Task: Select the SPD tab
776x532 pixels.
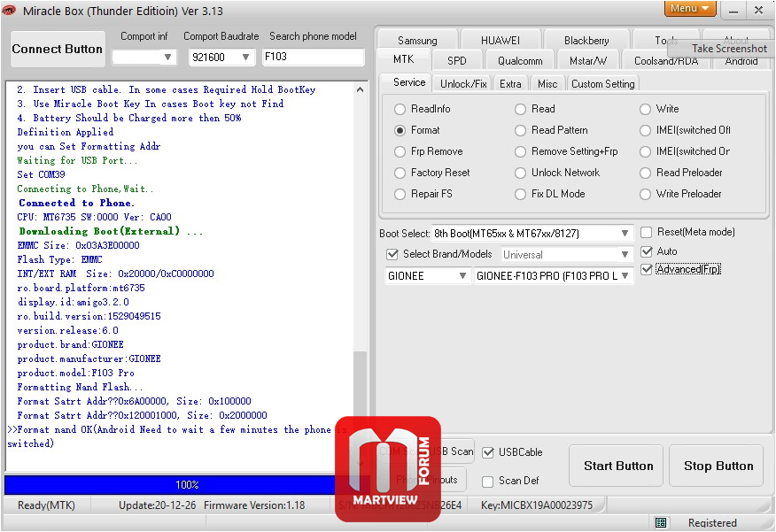Action: coord(456,61)
